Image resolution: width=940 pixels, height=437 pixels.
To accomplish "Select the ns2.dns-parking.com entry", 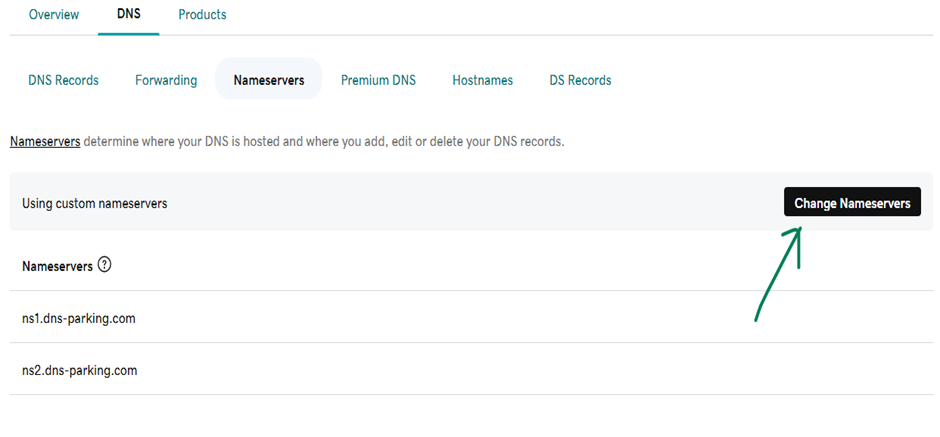I will (79, 370).
